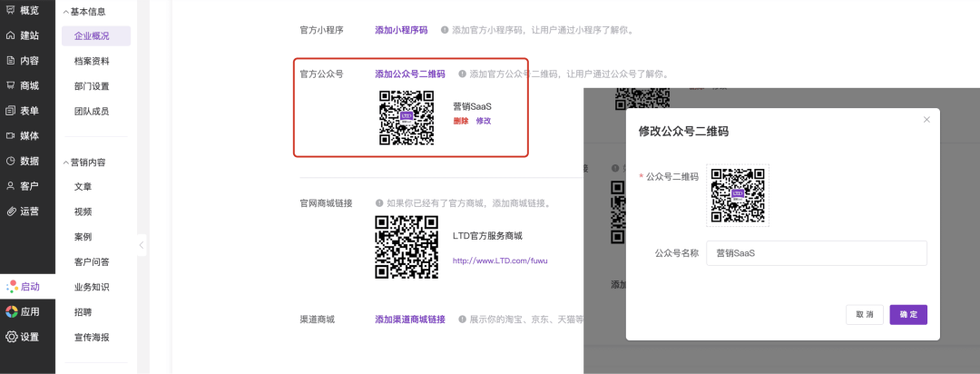This screenshot has height=374, width=980.
Task: Open the 建站 site builder icon
Action: [11, 35]
